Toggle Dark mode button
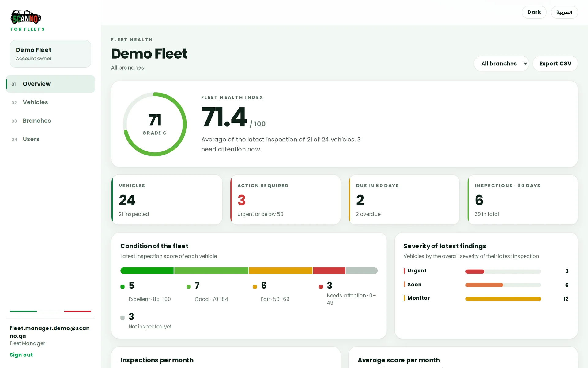 [x=534, y=12]
